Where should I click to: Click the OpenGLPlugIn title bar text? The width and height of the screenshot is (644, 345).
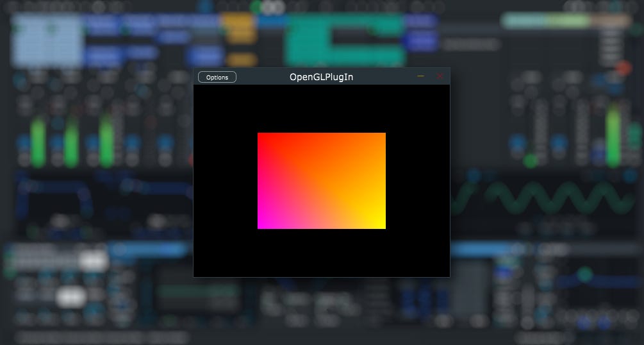[x=321, y=77]
